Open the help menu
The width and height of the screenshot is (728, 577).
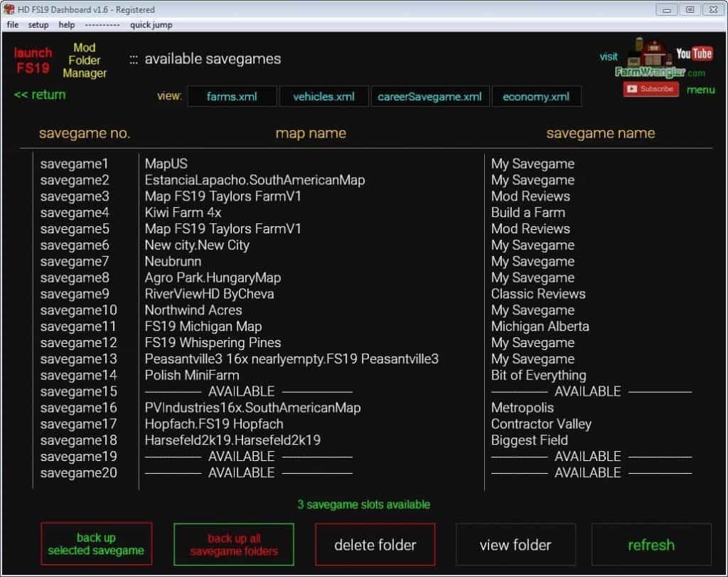coord(66,24)
